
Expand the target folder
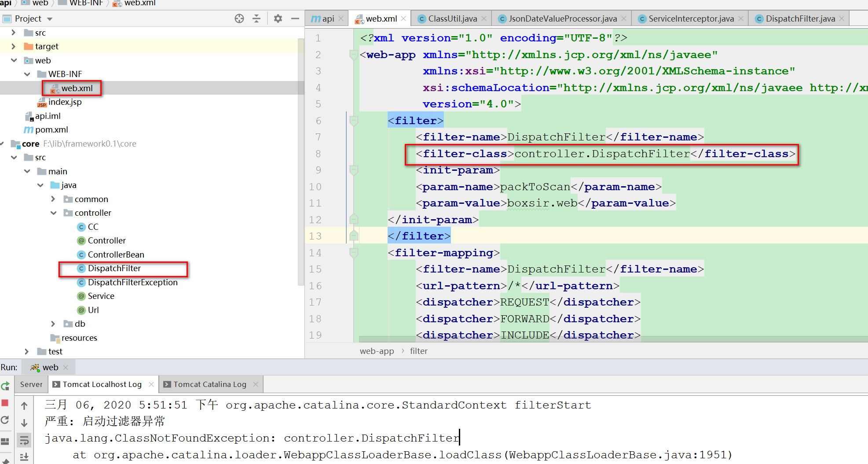(x=13, y=46)
